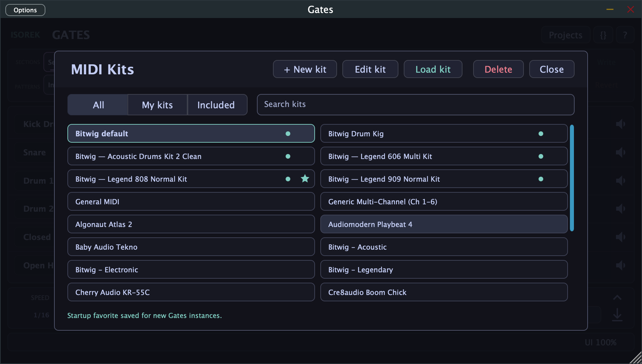Click the UI 100% scale label
The width and height of the screenshot is (642, 364).
coord(601,342)
